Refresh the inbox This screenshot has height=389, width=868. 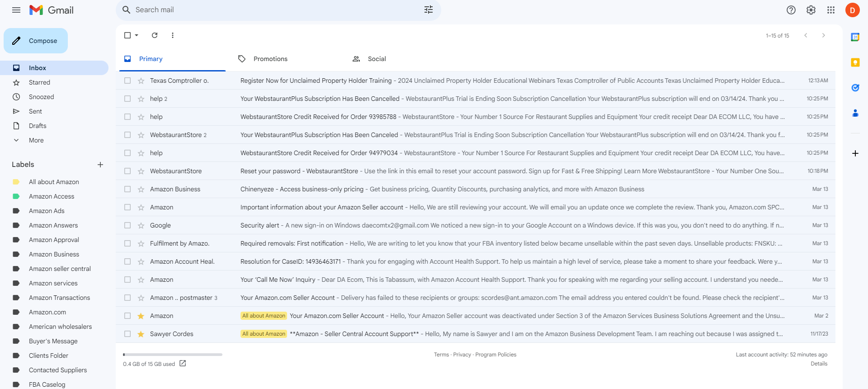pyautogui.click(x=155, y=35)
